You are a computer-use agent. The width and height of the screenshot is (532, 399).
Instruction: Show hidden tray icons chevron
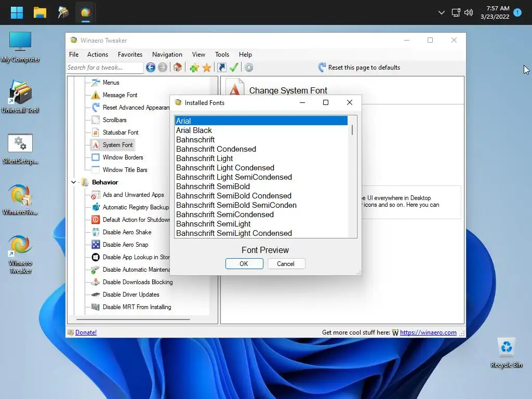[x=441, y=12]
